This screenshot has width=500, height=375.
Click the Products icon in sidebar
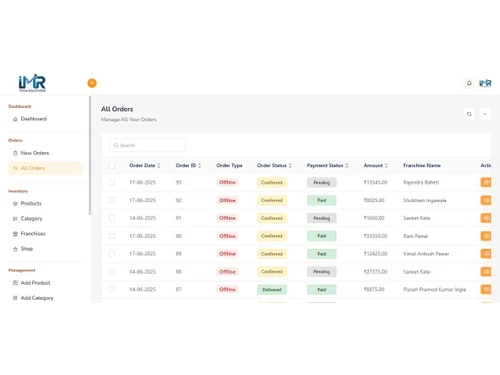15,203
